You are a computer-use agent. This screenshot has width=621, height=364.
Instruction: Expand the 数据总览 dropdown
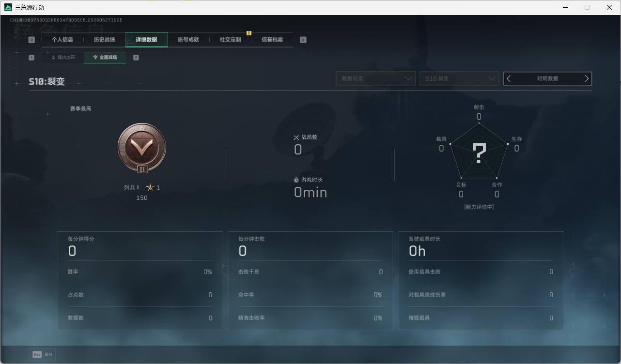(376, 78)
